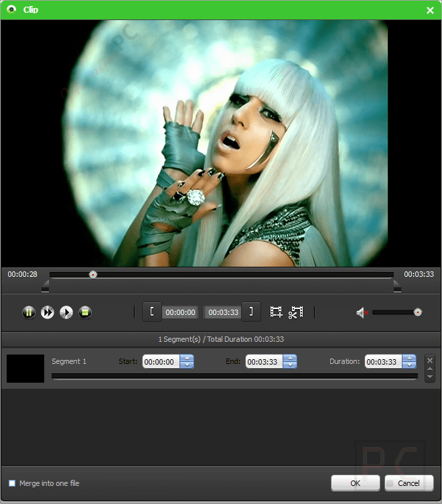Click the playback position slider knob

(x=93, y=275)
